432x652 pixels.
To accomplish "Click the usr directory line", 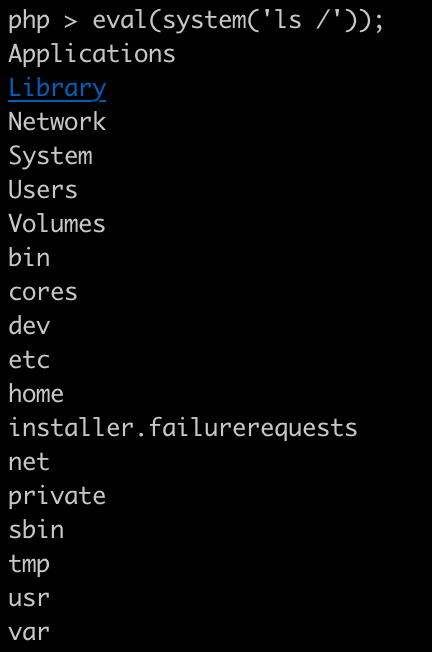I will pos(29,599).
